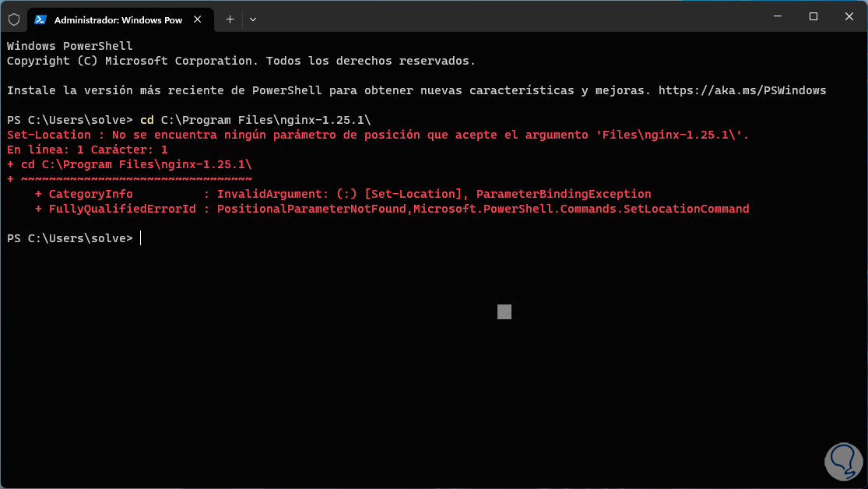This screenshot has height=489, width=868.
Task: Click the "Windows PowerShell" header line
Action: (70, 46)
